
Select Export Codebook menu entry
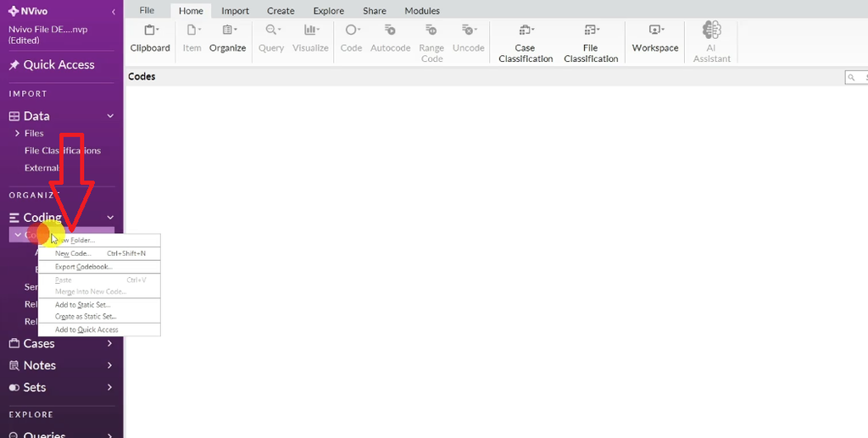click(x=100, y=267)
